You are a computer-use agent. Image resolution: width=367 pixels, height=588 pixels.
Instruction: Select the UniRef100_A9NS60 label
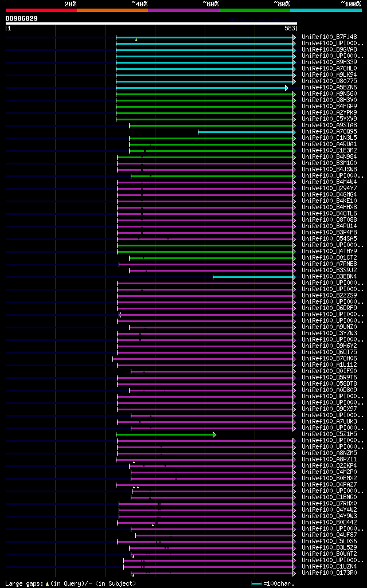(x=330, y=94)
